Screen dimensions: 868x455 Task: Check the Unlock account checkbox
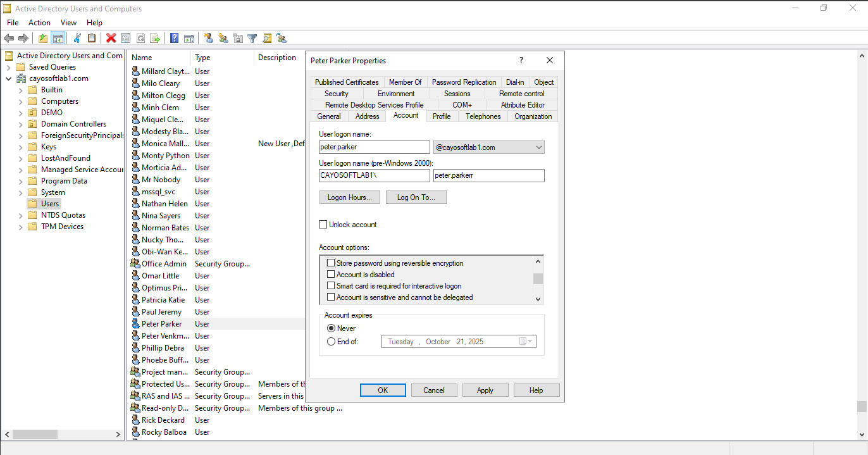323,225
